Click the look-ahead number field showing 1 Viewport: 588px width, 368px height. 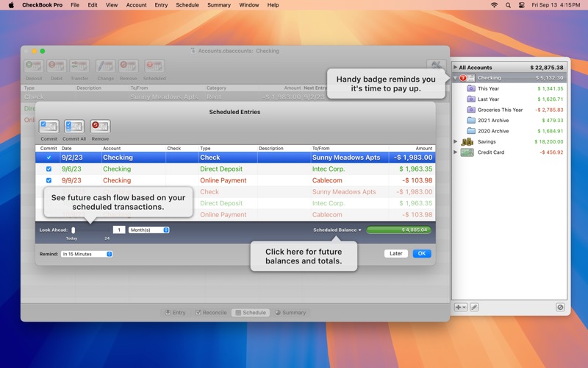[119, 230]
